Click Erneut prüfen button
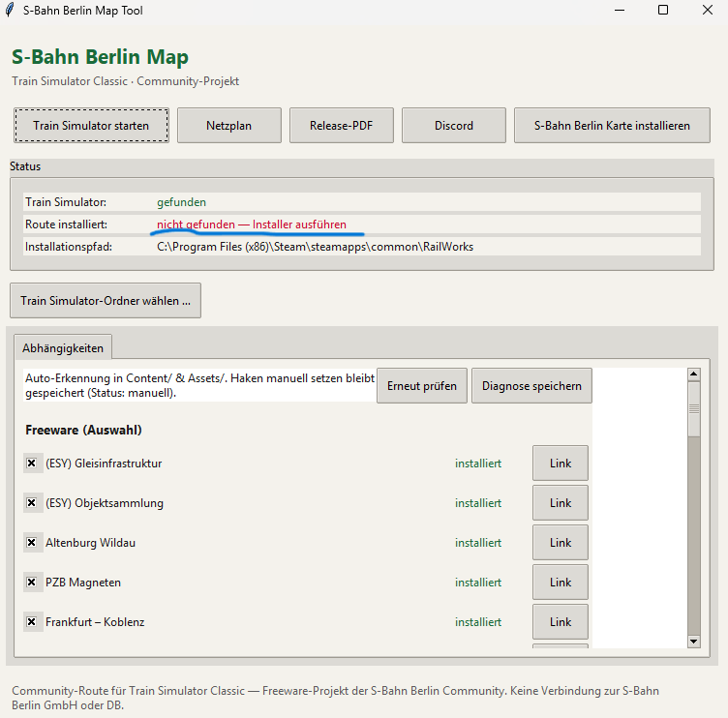 point(421,386)
